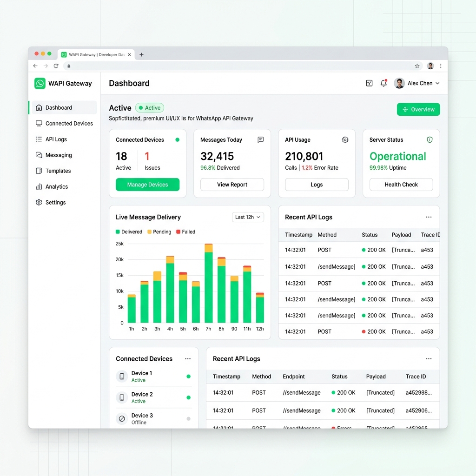Click the Device 1 phone icon
Image resolution: width=476 pixels, height=476 pixels.
pyautogui.click(x=122, y=377)
